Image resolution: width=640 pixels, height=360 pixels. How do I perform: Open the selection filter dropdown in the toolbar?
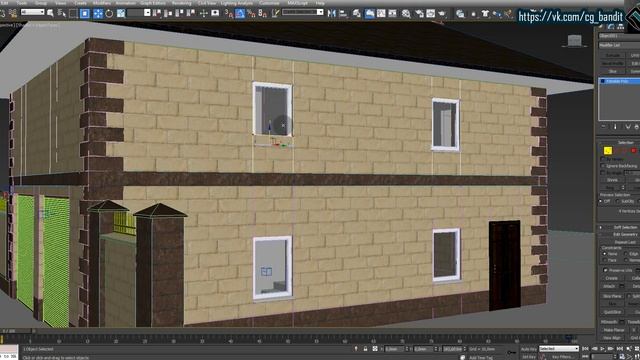coord(32,12)
